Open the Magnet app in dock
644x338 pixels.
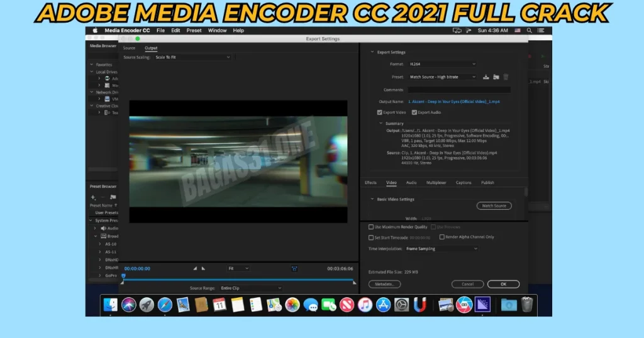[x=419, y=305]
